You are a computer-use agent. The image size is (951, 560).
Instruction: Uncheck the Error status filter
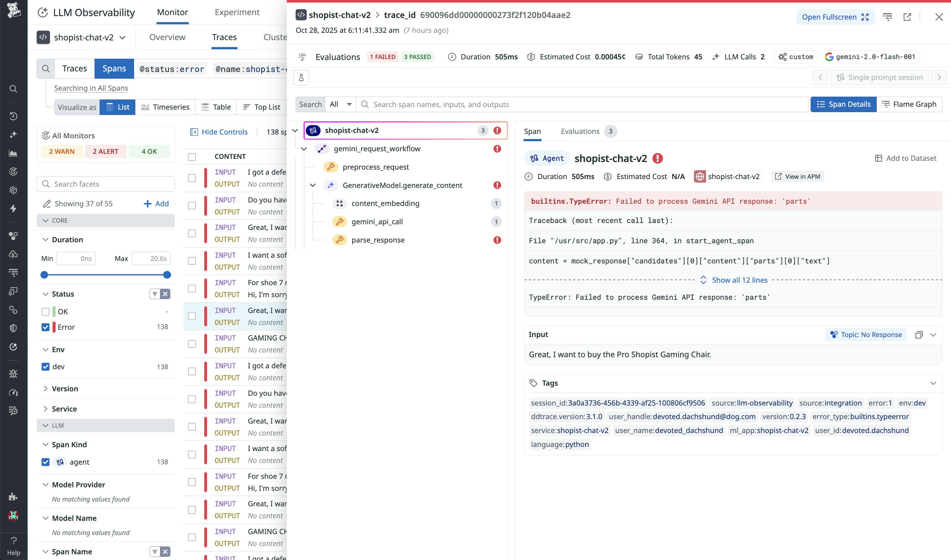tap(46, 327)
